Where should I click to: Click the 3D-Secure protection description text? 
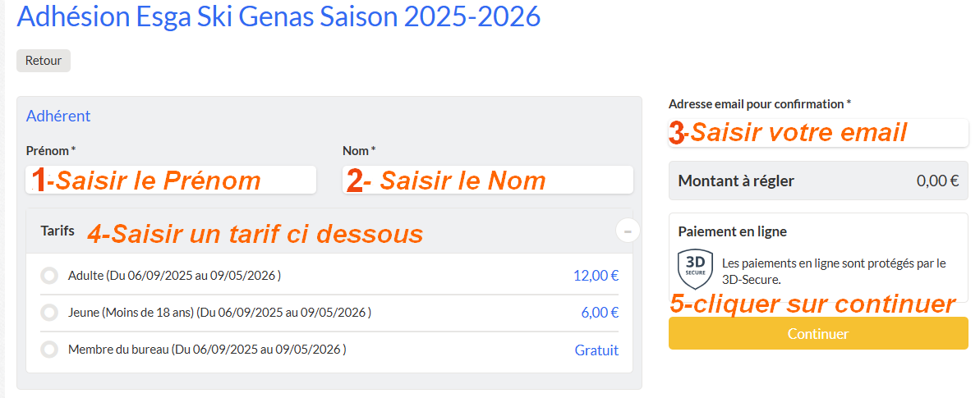pos(834,271)
